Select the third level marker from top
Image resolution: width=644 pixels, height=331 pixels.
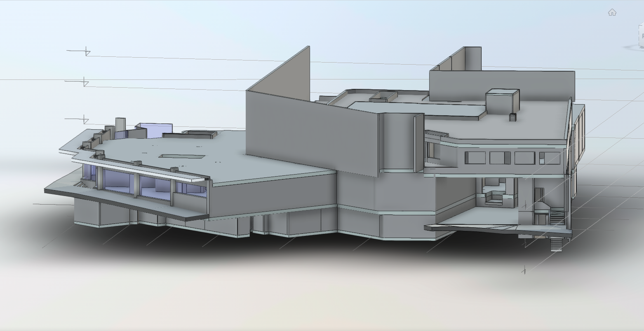click(85, 120)
